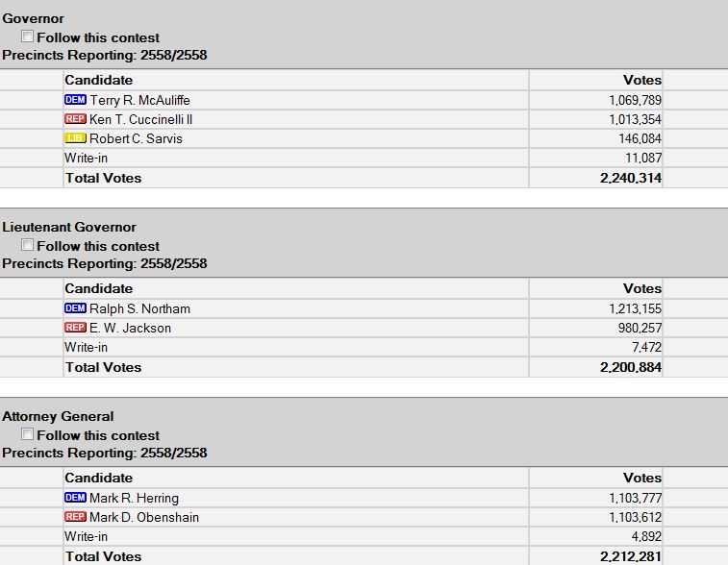Click the DEM badge beside Ralph S. Northam
Screen dimensions: 728x565
(75, 308)
